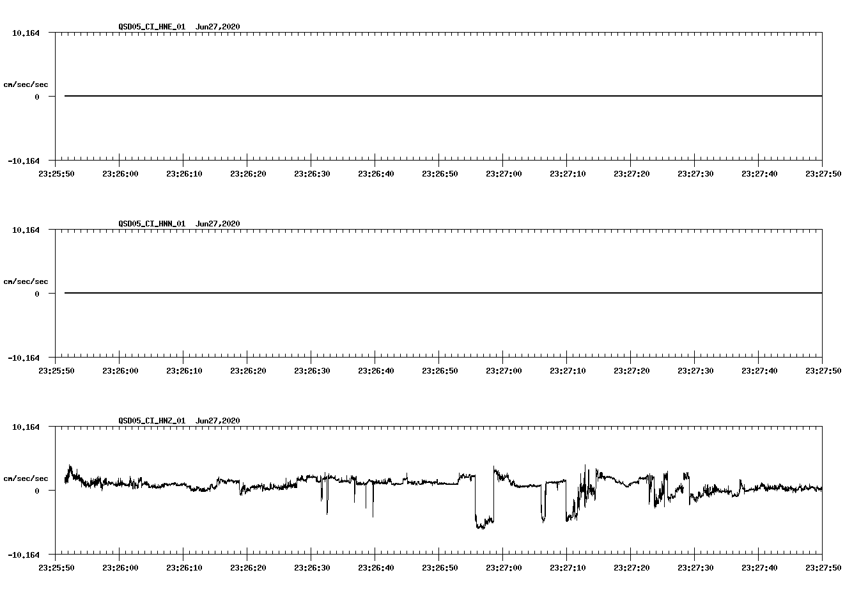
Task: Click 23:26:50 time label on HNZ plot
Action: pos(439,567)
